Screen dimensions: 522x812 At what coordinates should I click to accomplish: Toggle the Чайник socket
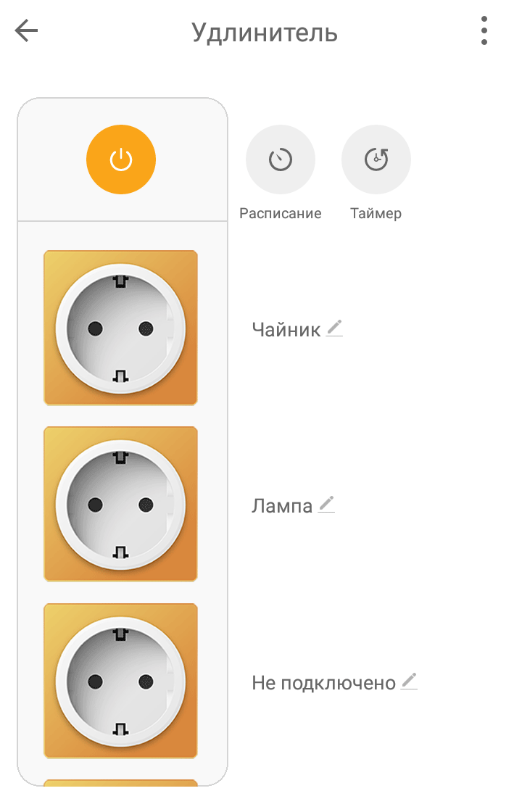pyautogui.click(x=120, y=328)
